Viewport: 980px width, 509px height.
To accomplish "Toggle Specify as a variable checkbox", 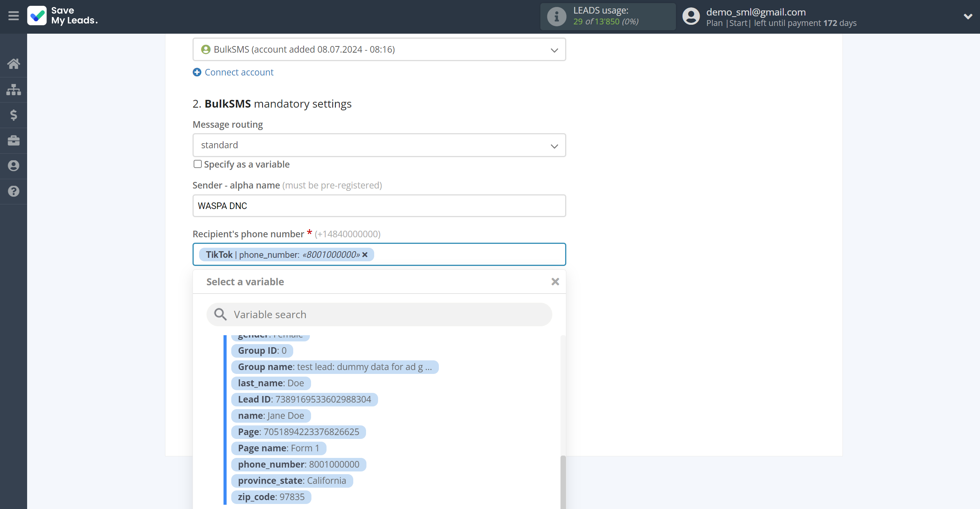I will coord(198,164).
